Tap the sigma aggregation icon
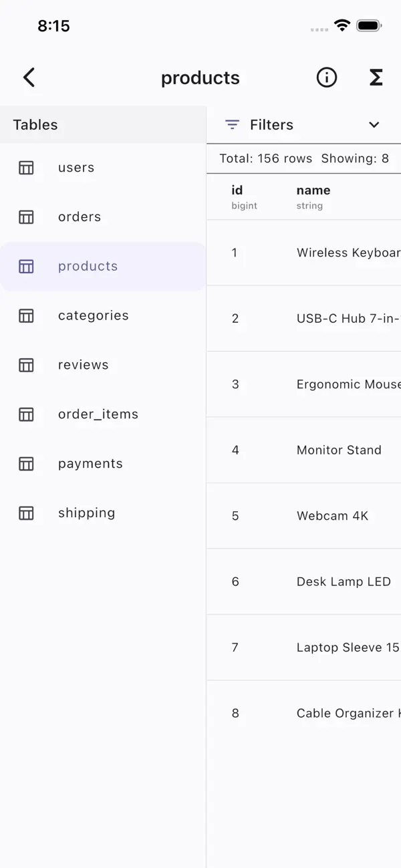 pyautogui.click(x=376, y=78)
